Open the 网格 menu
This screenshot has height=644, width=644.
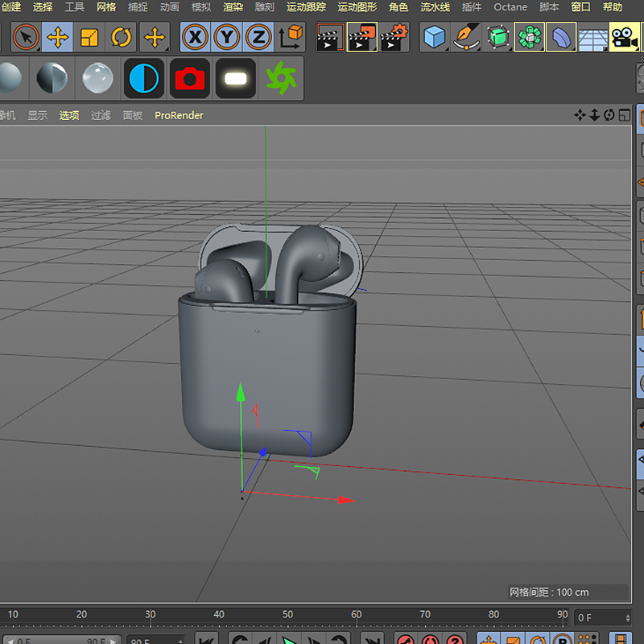pos(106,7)
